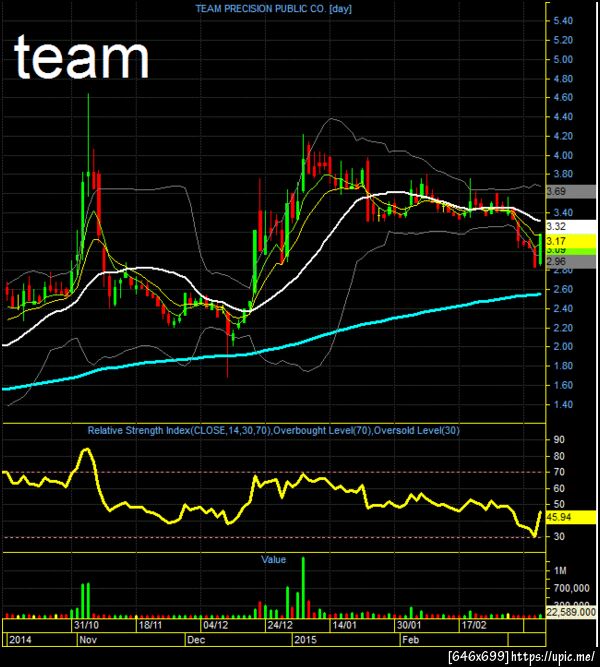
Task: Click the 2.00 price axis label
Action: coord(563,346)
